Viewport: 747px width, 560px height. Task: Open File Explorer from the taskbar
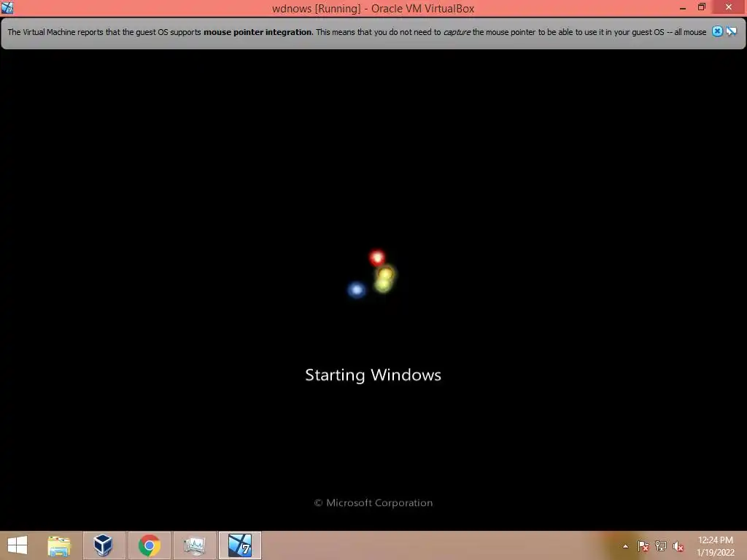point(59,545)
